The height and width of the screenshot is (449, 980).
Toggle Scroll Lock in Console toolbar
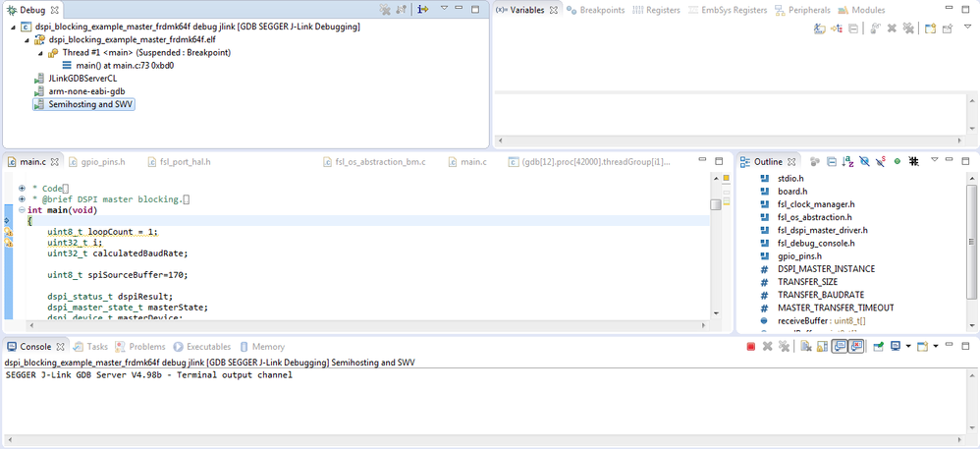(x=823, y=347)
